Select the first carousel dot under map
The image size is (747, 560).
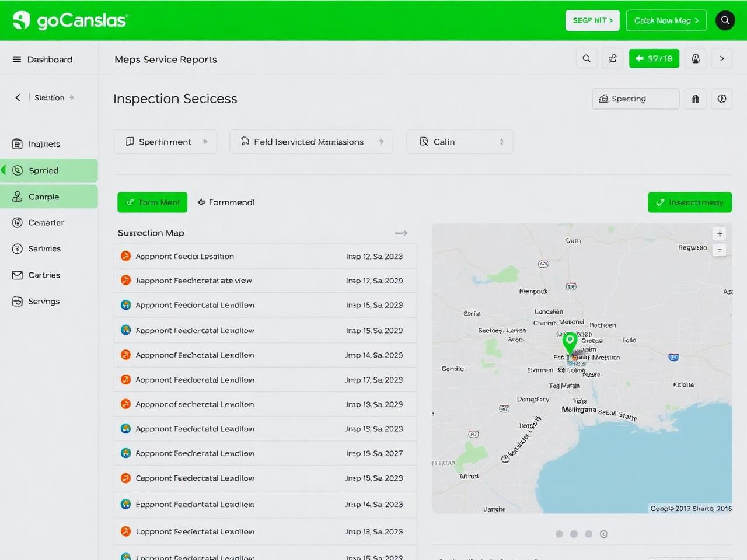coord(559,534)
